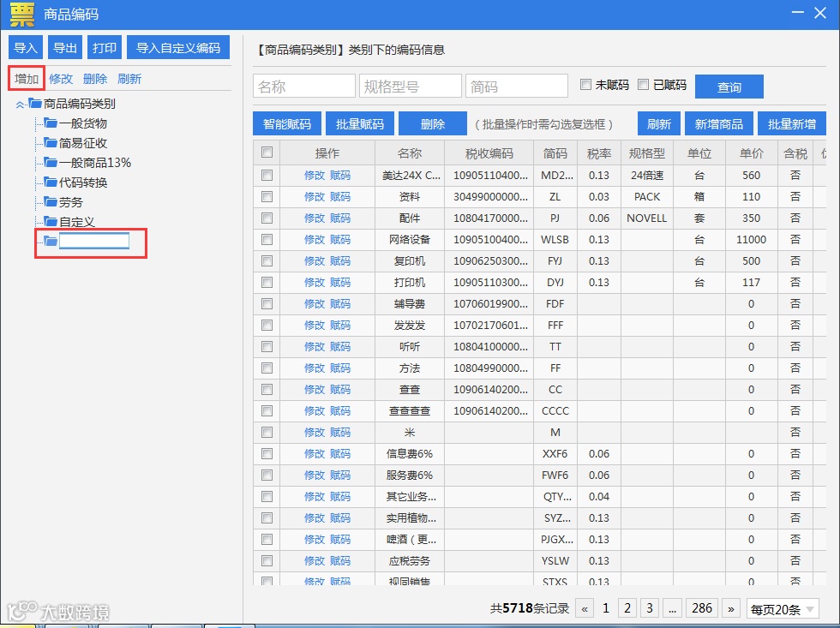Select the 劳务 folder icon
The height and width of the screenshot is (628, 840).
click(51, 202)
